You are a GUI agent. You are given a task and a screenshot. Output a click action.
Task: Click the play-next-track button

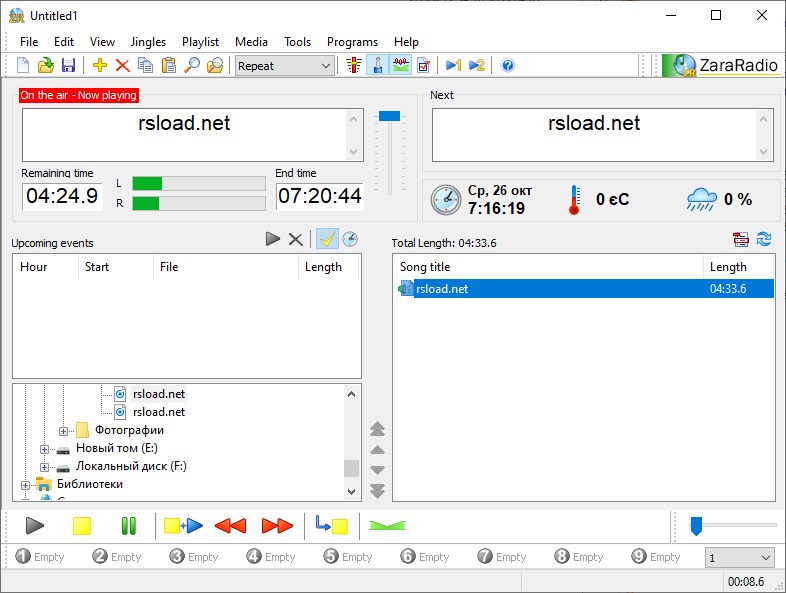point(183,526)
